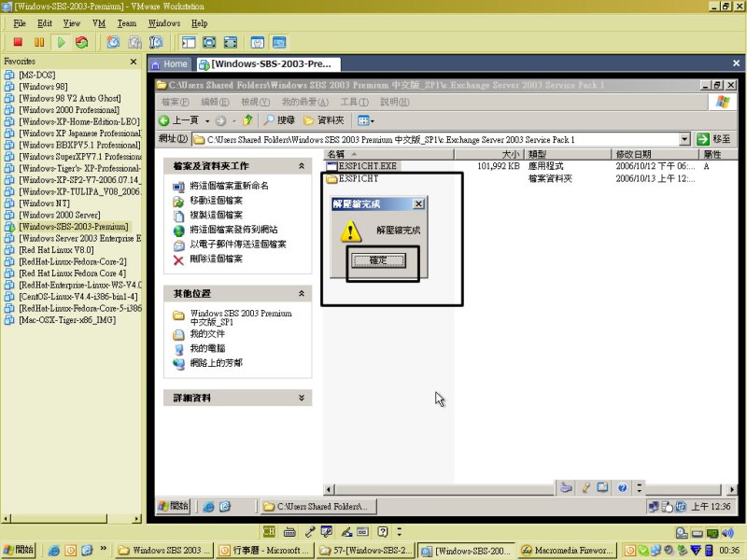
Task: Click 刪除這個檔案 link
Action: tap(217, 259)
